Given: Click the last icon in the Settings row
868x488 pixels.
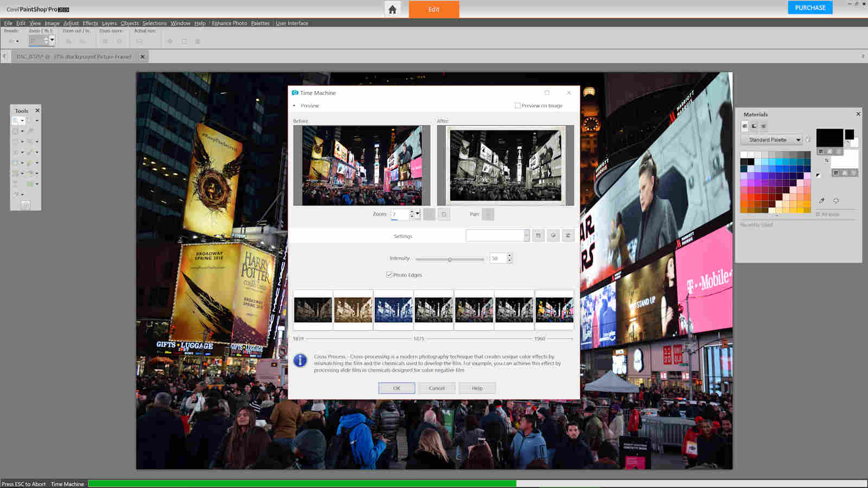Looking at the screenshot, I should 568,235.
